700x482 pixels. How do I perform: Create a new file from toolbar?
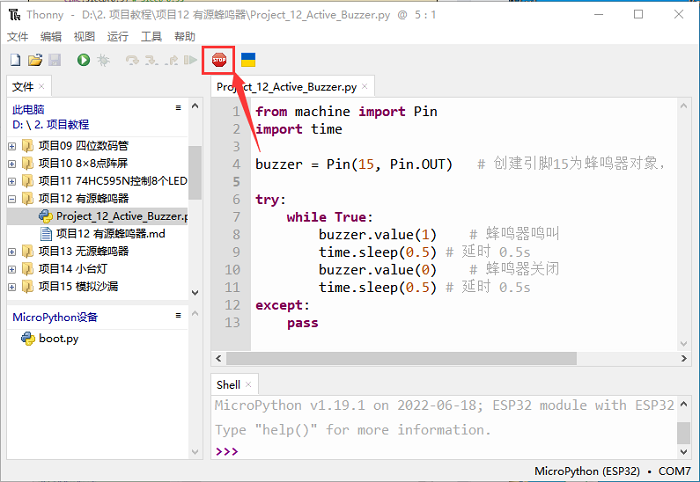tap(15, 61)
